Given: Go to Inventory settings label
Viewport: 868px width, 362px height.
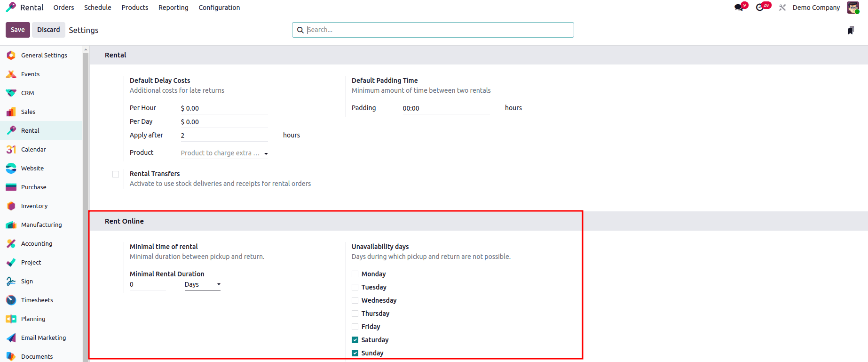Looking at the screenshot, I should coord(34,206).
